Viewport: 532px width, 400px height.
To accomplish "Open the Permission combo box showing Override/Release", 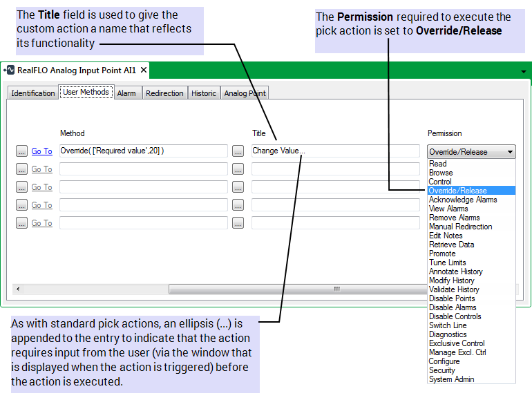I will coord(471,152).
